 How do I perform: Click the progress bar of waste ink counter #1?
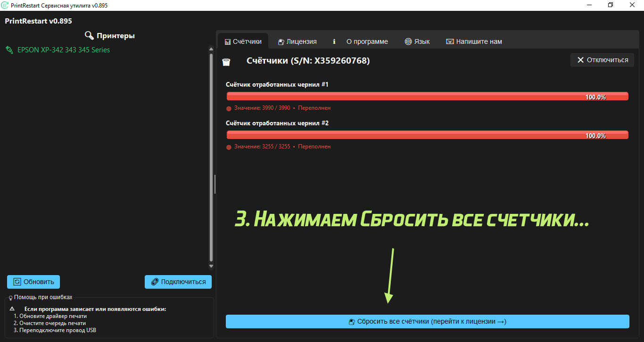428,96
